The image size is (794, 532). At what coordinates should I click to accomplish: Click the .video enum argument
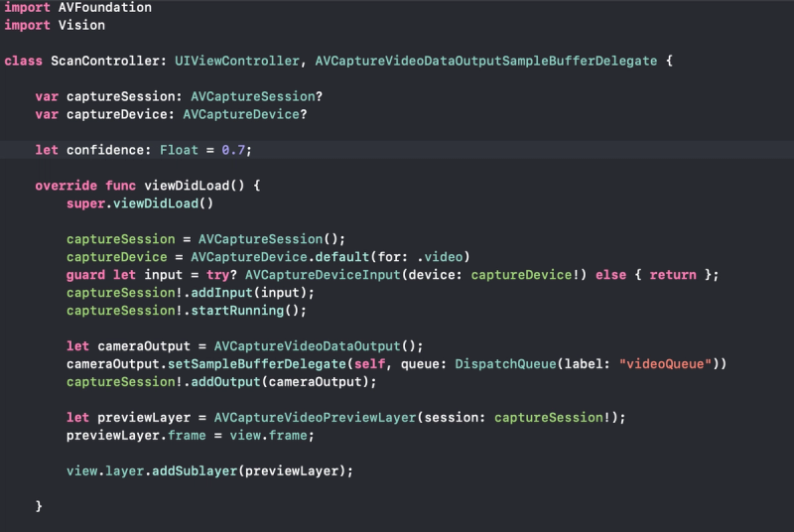pyautogui.click(x=440, y=257)
